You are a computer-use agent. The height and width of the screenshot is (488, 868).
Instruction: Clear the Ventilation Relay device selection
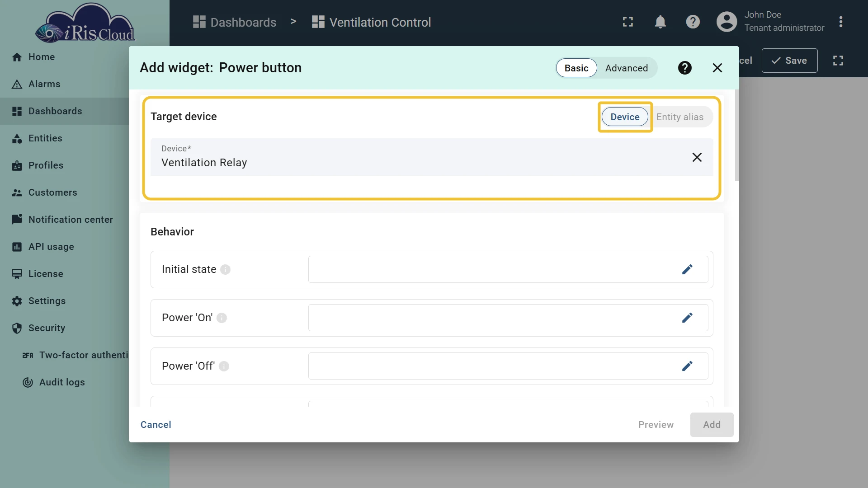(x=697, y=157)
